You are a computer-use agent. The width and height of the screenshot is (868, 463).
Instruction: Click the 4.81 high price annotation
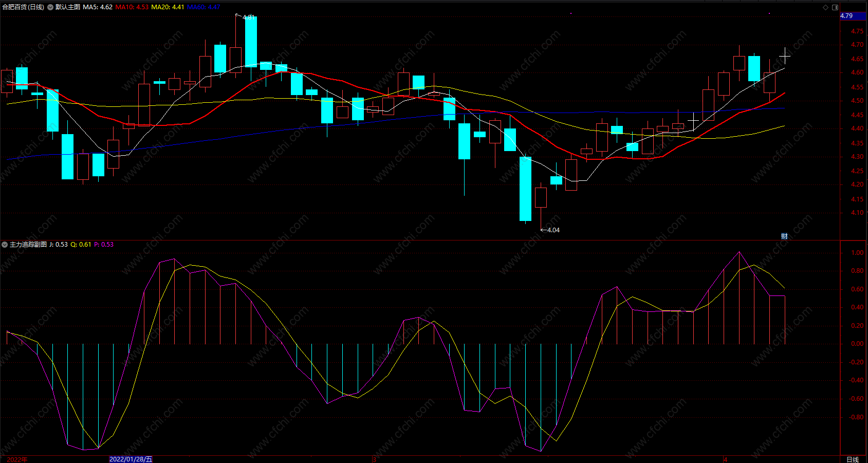pyautogui.click(x=249, y=17)
